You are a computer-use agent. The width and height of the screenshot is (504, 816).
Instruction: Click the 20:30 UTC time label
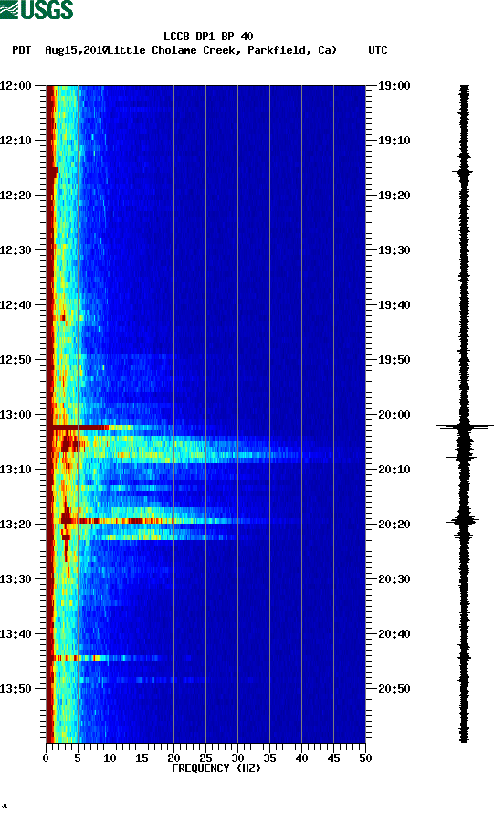[394, 578]
